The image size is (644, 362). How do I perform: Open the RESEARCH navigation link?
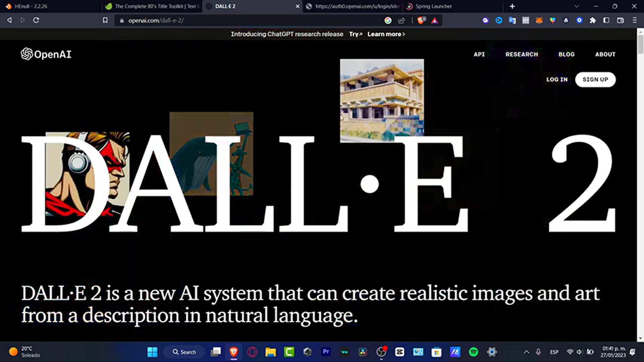[522, 54]
